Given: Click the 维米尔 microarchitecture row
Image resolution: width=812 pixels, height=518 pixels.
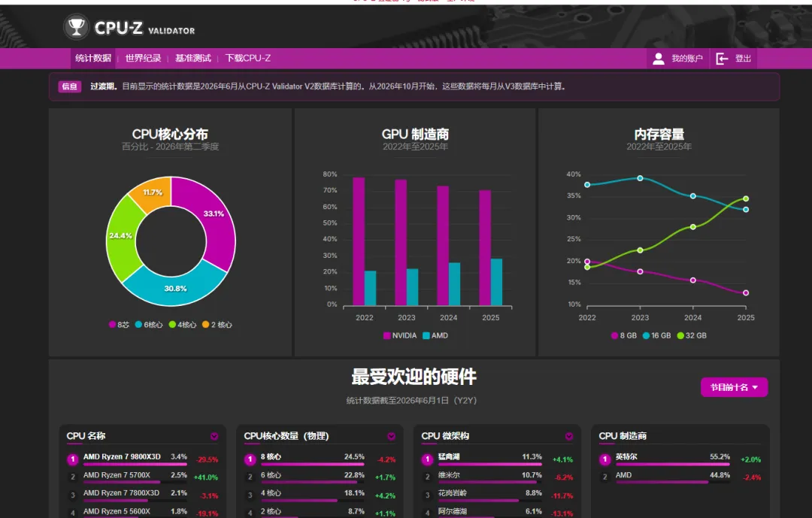Looking at the screenshot, I should coord(497,477).
